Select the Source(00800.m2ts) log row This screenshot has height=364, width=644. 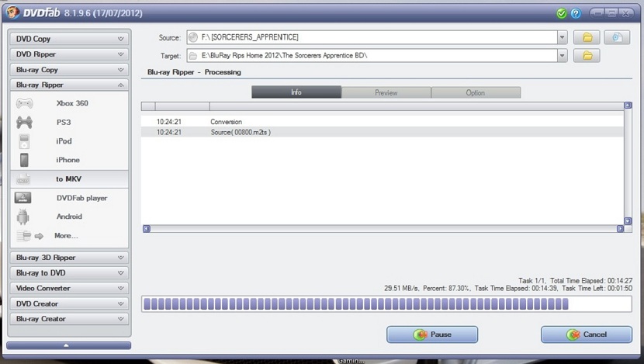(x=383, y=132)
